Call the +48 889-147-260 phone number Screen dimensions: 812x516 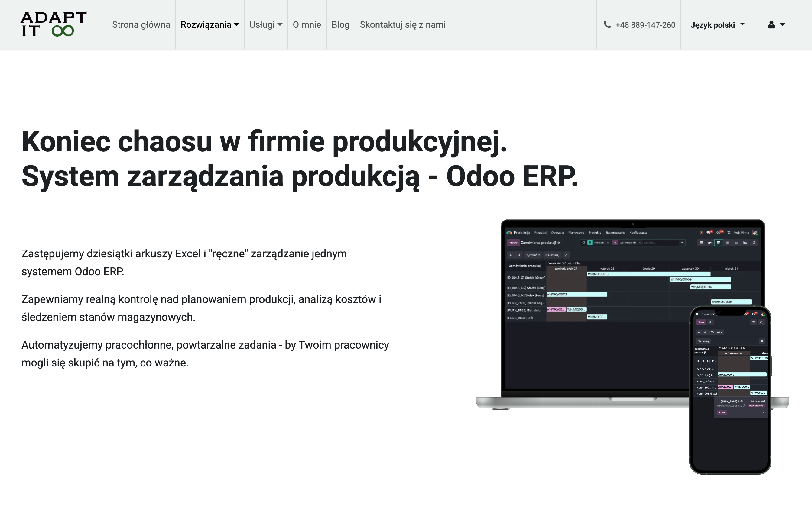coord(645,25)
